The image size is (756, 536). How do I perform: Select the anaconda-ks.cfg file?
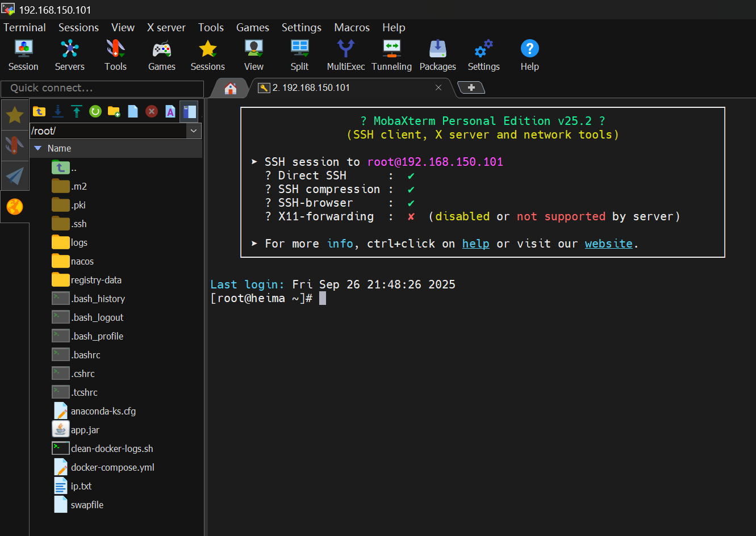click(94, 411)
